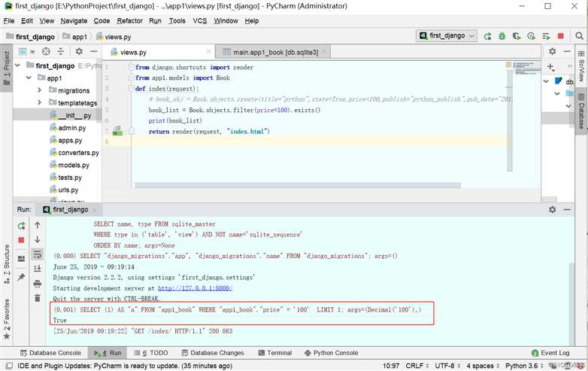Start debugging with the bug icon
The image size is (588, 371).
[x=502, y=36]
